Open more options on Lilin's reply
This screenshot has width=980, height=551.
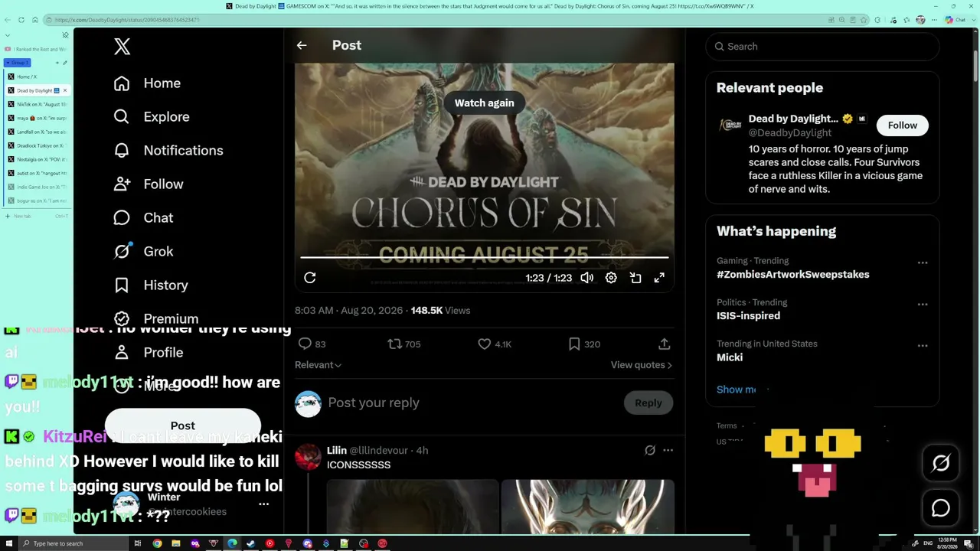(668, 451)
